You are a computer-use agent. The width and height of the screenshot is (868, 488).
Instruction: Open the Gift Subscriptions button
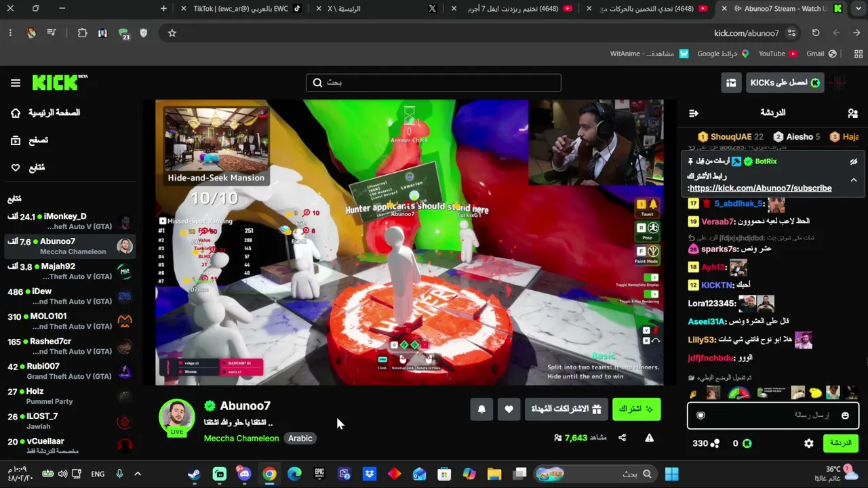pyautogui.click(x=566, y=409)
